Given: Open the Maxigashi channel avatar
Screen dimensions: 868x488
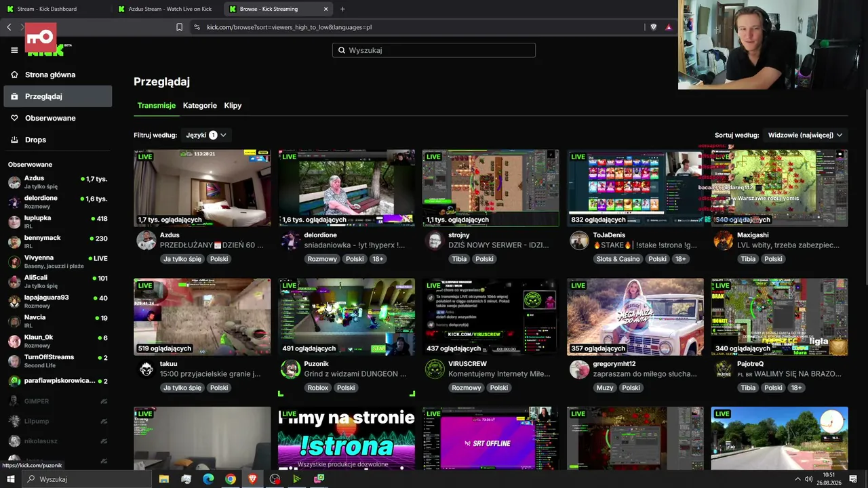Looking at the screenshot, I should pyautogui.click(x=724, y=241).
